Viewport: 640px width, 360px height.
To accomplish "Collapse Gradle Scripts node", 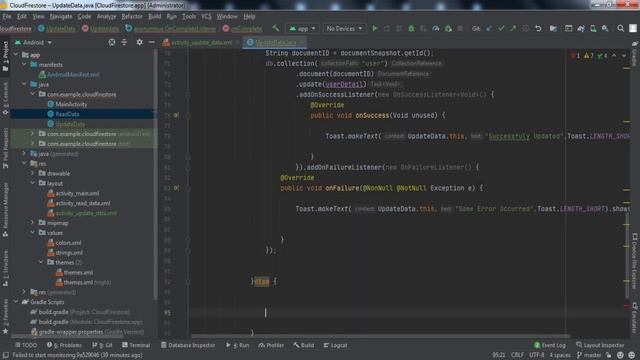I will [16, 302].
